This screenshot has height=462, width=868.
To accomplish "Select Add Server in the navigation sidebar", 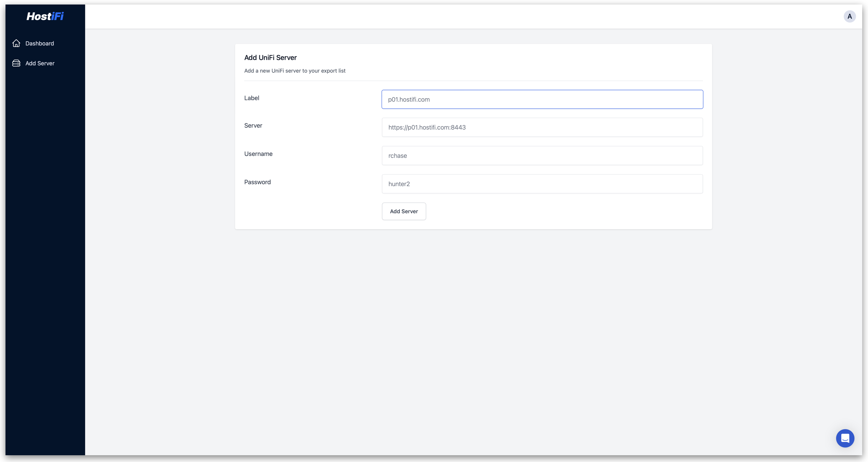I will click(x=40, y=63).
